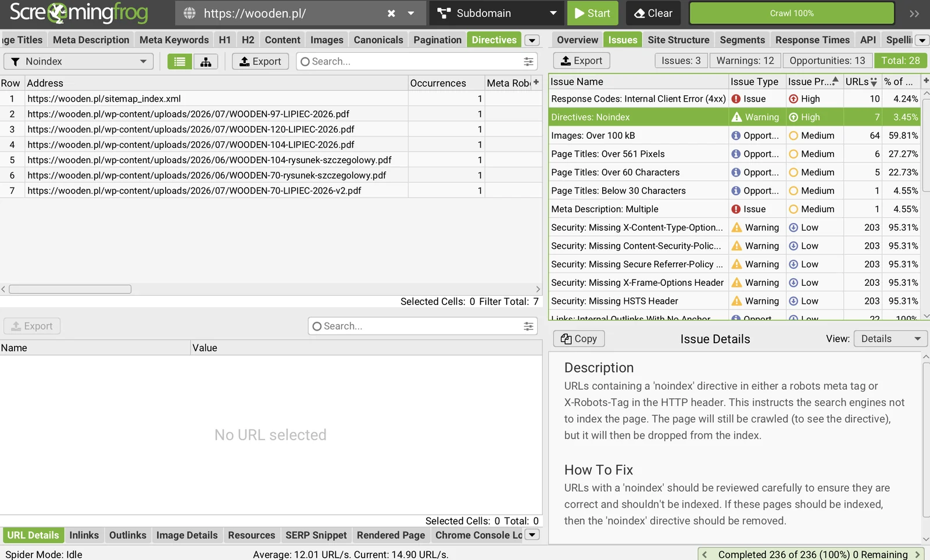The image size is (930, 560).
Task: Go to previous with completed-bar left arrow
Action: 704,555
